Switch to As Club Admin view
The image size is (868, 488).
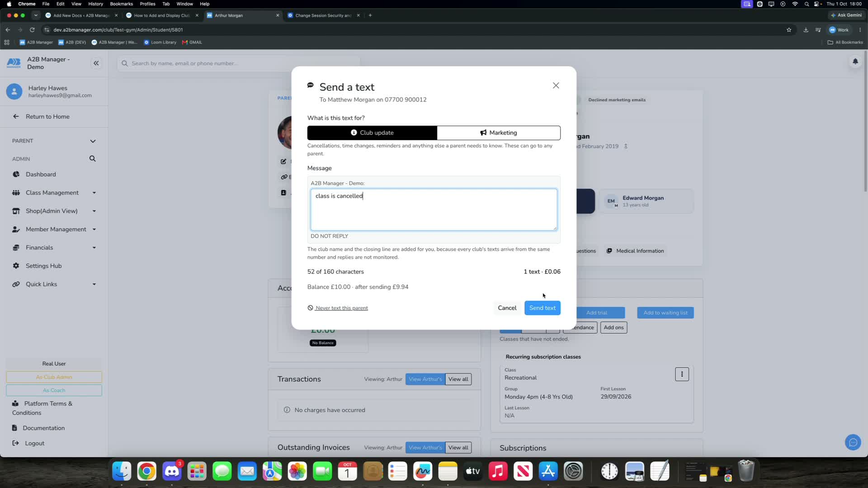(54, 377)
